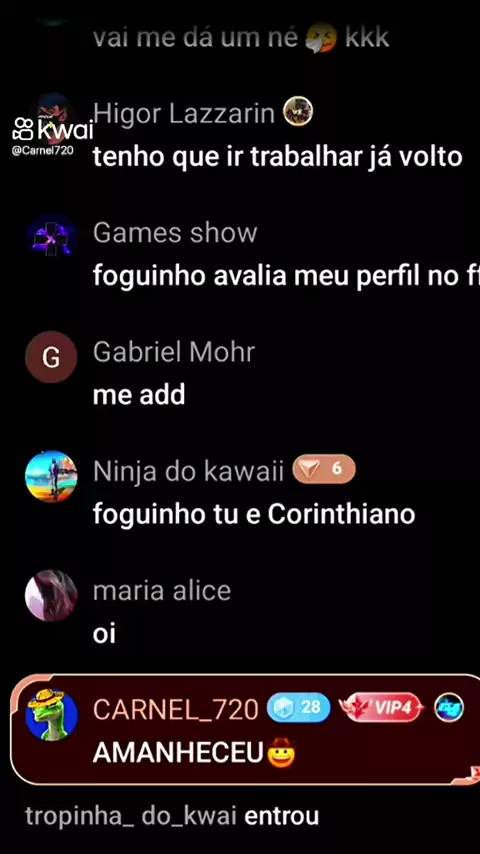Tap the badge next to Higor Lazzarin
This screenshot has height=854, width=480.
(298, 111)
